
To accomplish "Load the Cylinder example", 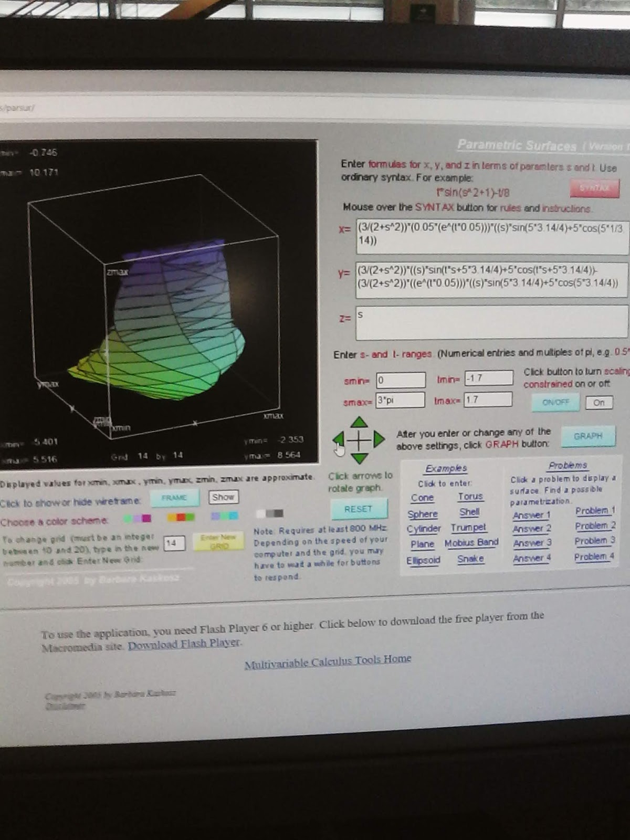I will (424, 529).
